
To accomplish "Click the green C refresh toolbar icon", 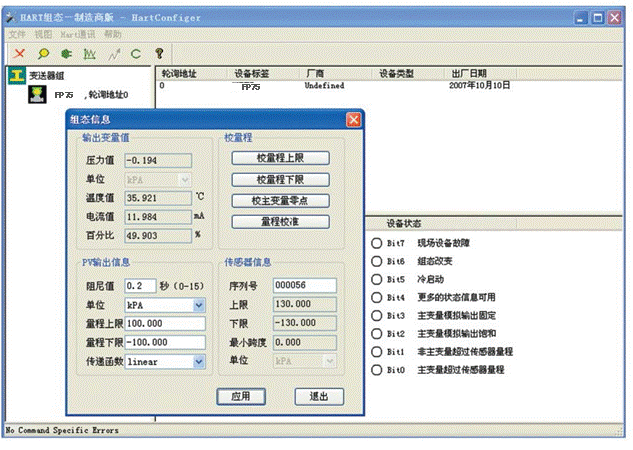I will [x=135, y=52].
